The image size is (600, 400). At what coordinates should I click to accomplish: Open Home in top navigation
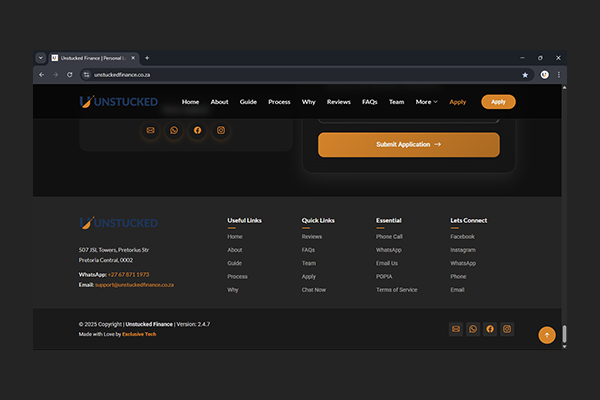click(x=190, y=102)
